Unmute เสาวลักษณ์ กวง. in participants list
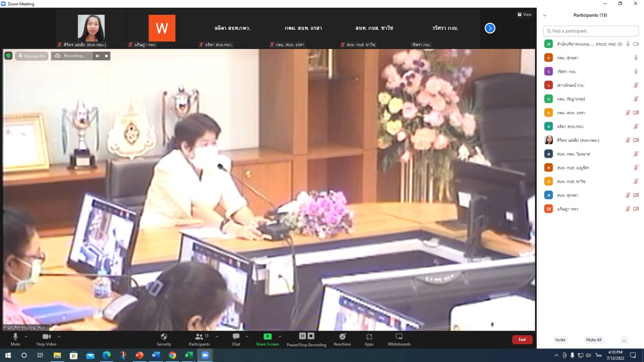The width and height of the screenshot is (644, 362). coord(636,85)
